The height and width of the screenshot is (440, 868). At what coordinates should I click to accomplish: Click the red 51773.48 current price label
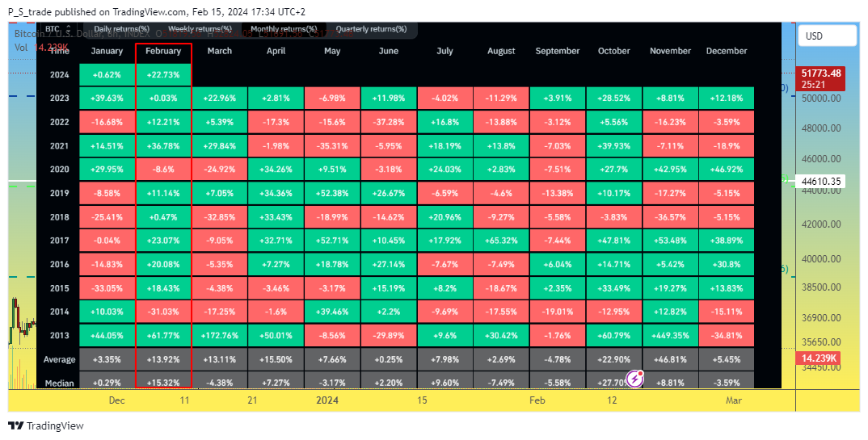pyautogui.click(x=820, y=78)
